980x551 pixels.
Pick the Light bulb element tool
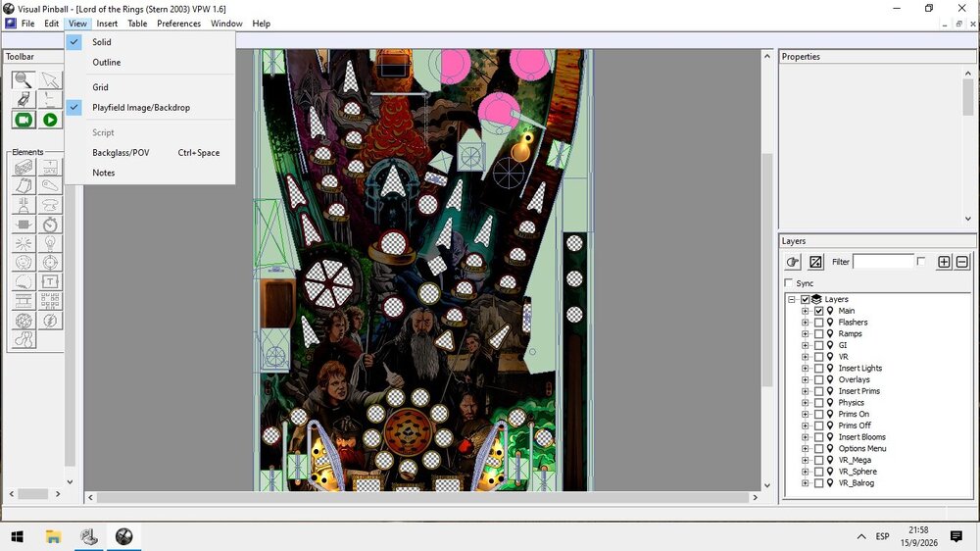point(50,243)
